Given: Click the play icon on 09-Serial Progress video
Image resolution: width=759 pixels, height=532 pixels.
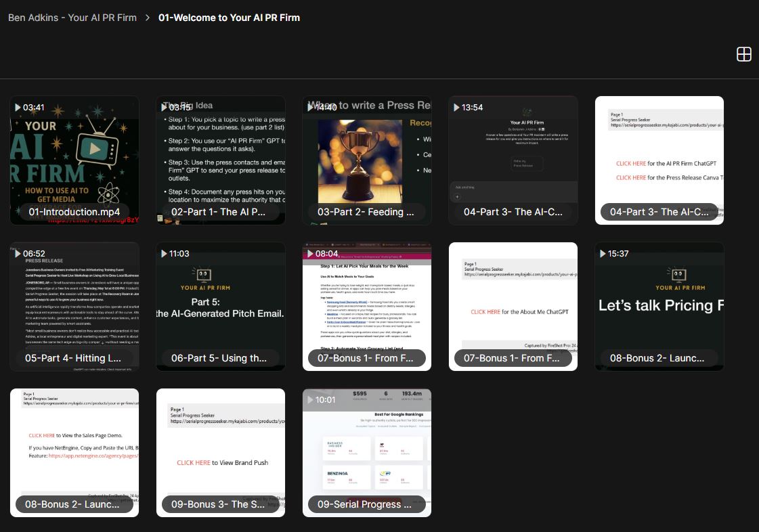Looking at the screenshot, I should tap(310, 399).
